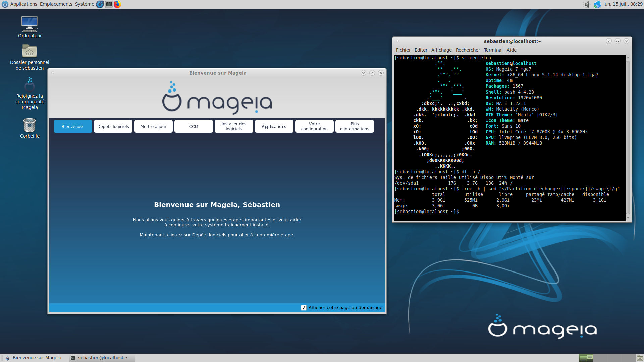Click terminal title 'sebastien@localhost:~'
The image size is (644, 362).
[513, 41]
